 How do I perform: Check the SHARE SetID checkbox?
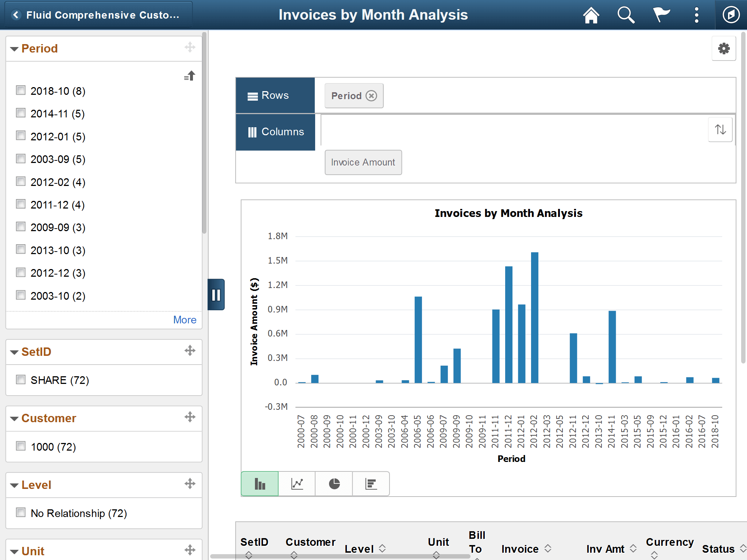point(20,380)
